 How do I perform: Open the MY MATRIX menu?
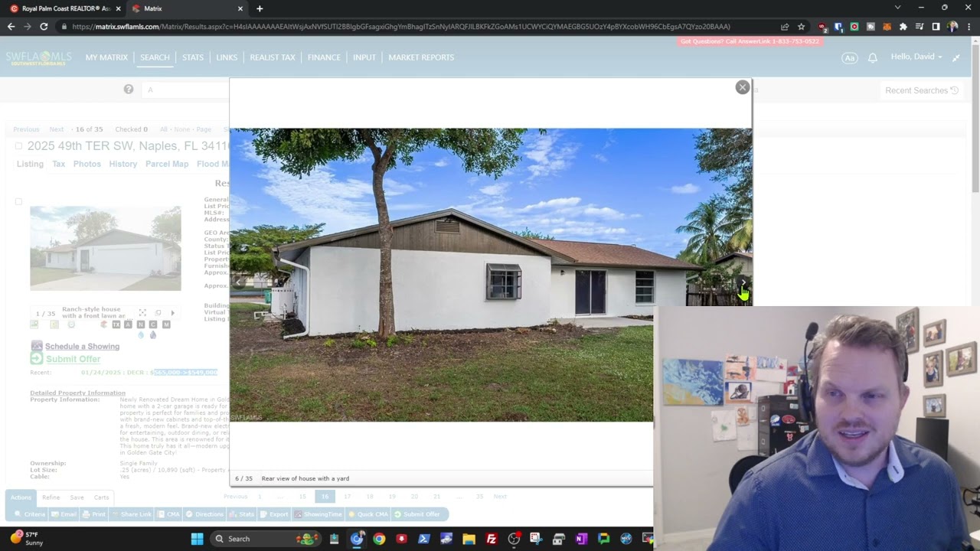coord(106,57)
